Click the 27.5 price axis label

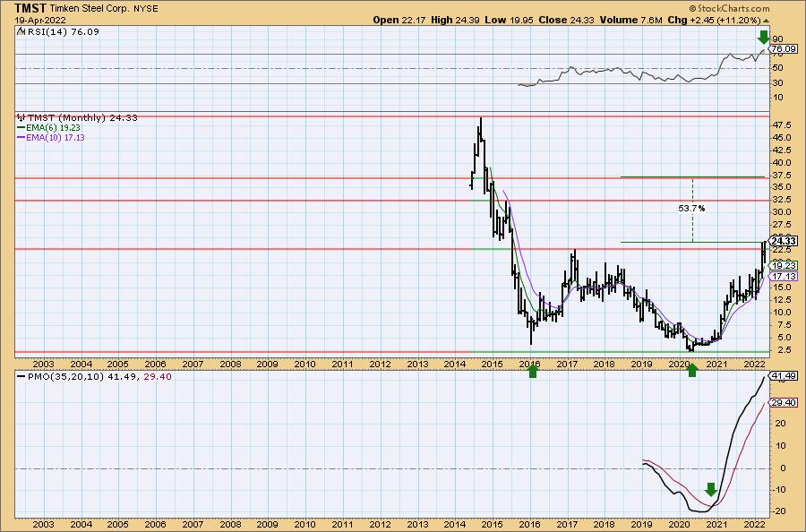coord(781,225)
